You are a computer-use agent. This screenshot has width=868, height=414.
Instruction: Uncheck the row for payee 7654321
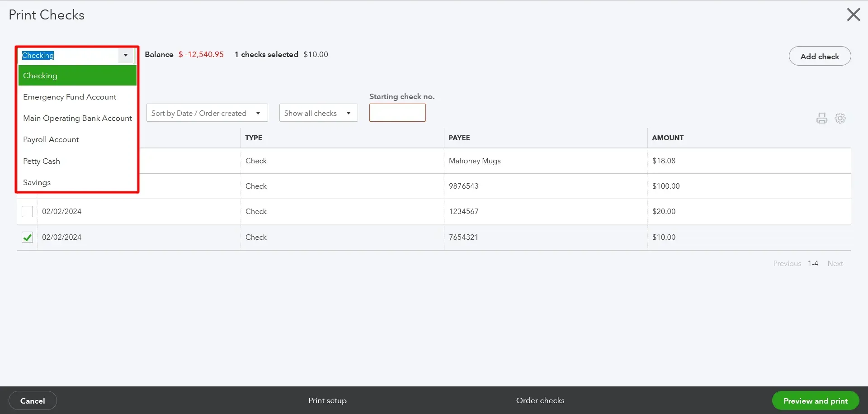coord(27,237)
